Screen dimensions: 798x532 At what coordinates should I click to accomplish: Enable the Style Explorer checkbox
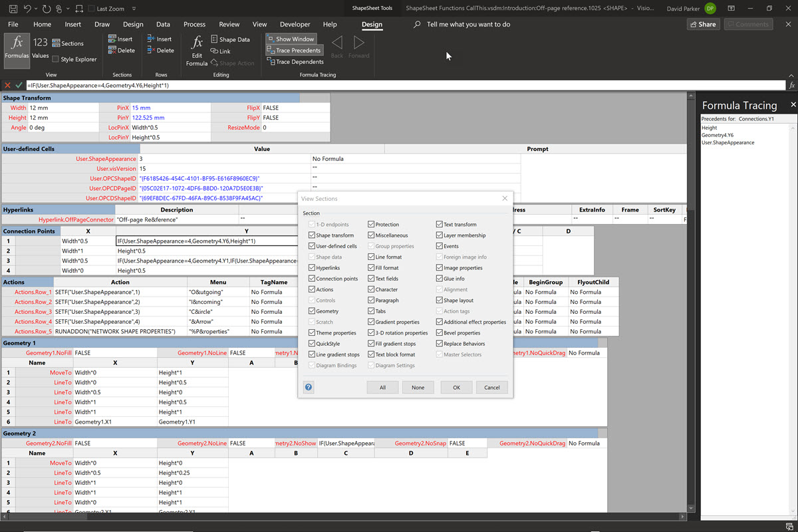[x=55, y=59]
